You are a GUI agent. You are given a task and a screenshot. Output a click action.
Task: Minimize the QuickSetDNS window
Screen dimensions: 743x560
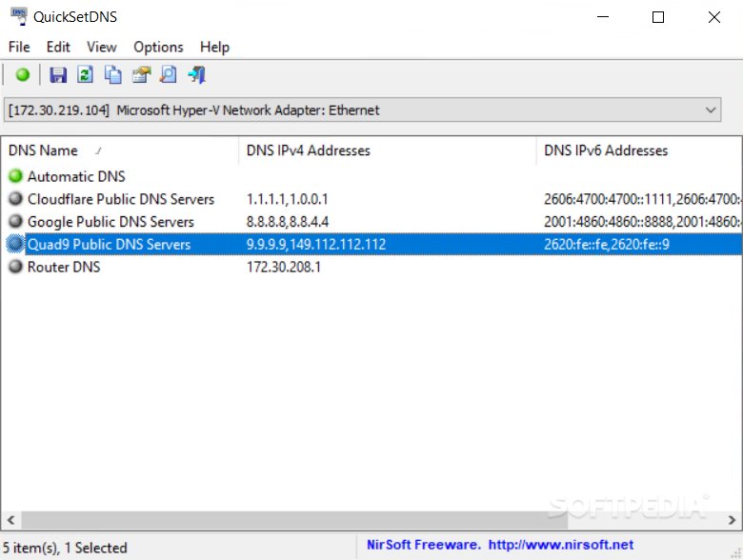(603, 17)
